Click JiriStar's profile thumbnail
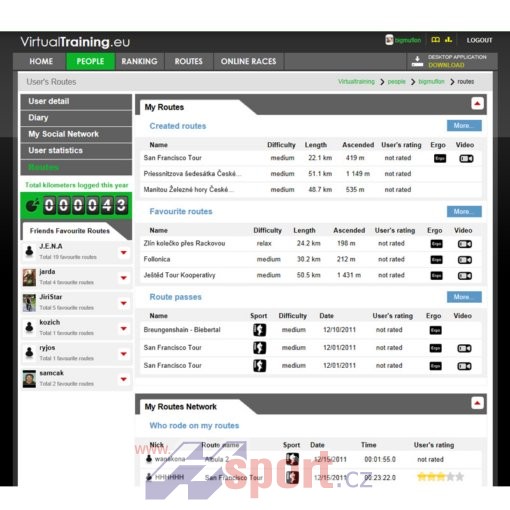Viewport: 510px width, 510px height. pos(29,303)
